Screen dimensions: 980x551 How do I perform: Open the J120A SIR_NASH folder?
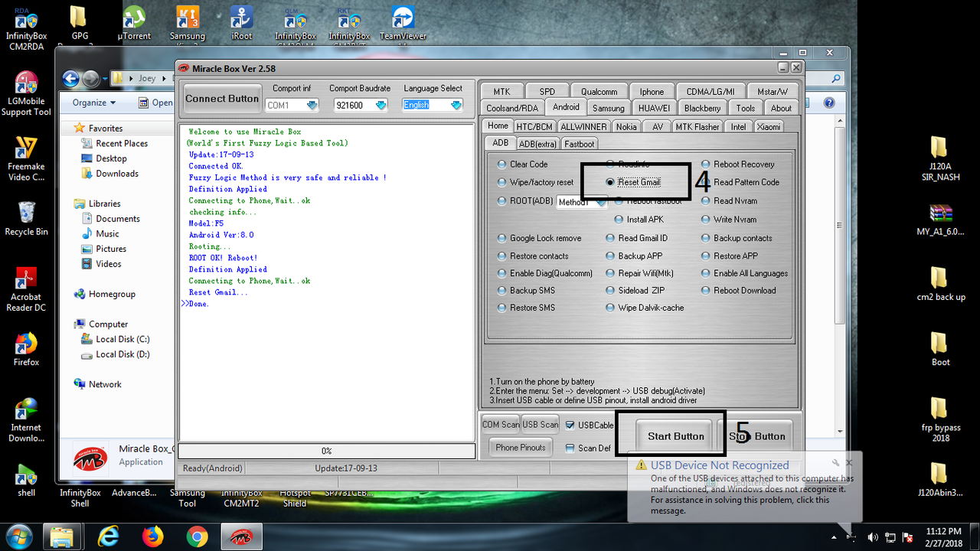(940, 158)
